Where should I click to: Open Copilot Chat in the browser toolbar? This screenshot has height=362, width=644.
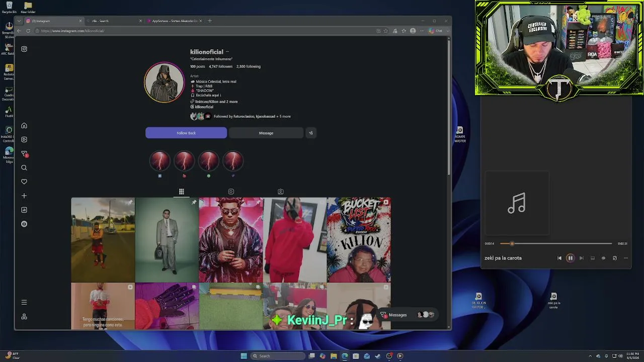coord(436,31)
